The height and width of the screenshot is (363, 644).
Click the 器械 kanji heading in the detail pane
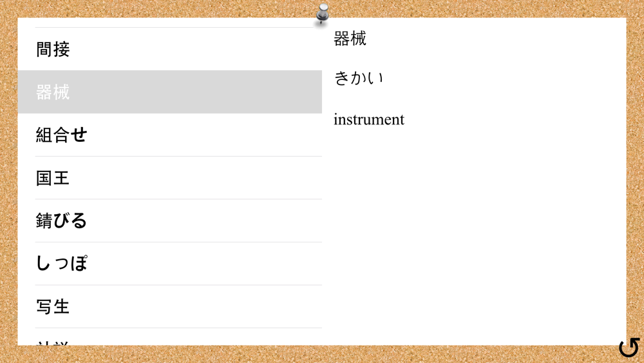pos(350,39)
